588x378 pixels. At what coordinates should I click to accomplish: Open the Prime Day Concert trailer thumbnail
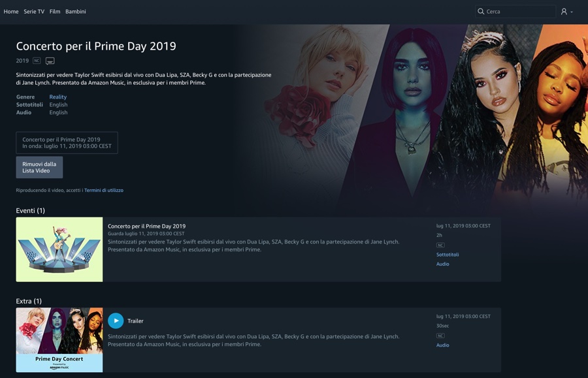pos(59,339)
